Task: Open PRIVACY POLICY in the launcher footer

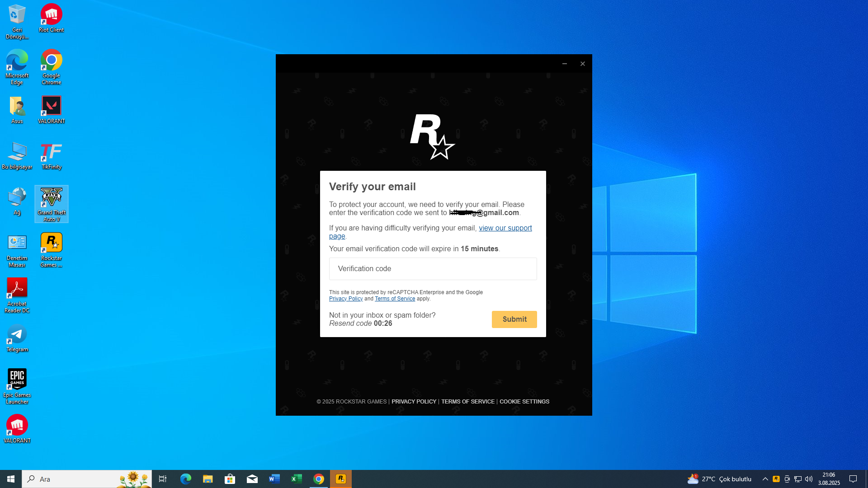Action: [x=414, y=402]
